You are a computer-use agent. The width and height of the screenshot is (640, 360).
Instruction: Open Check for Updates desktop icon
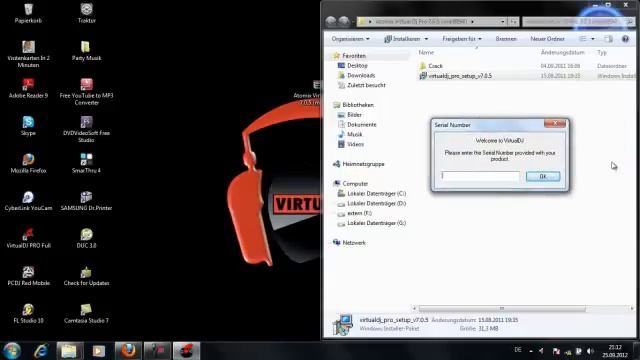tap(86, 276)
